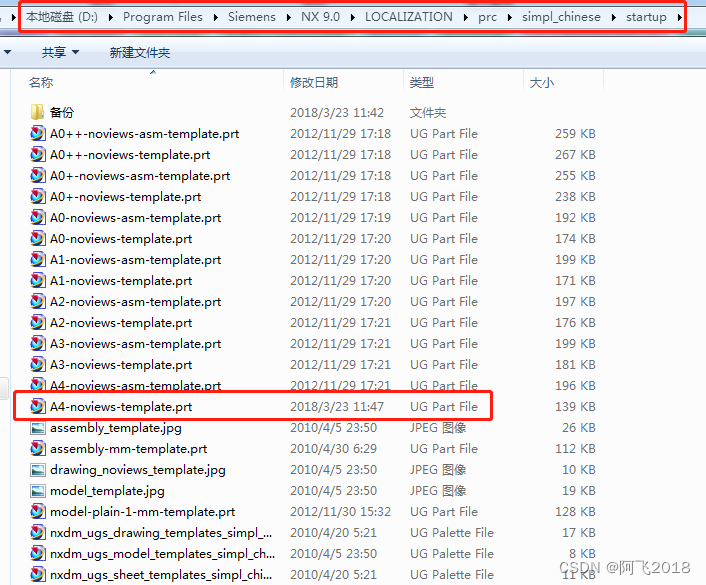Click icon of A2-noviews-template.prt
Screen dimensions: 706x585
(37, 322)
